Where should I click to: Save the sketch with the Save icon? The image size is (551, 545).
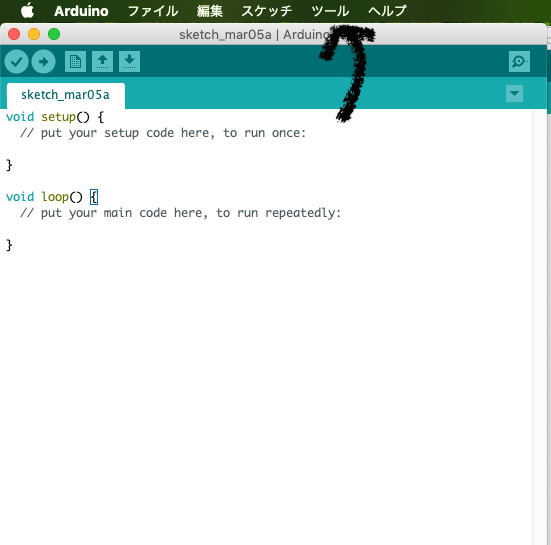coord(129,61)
